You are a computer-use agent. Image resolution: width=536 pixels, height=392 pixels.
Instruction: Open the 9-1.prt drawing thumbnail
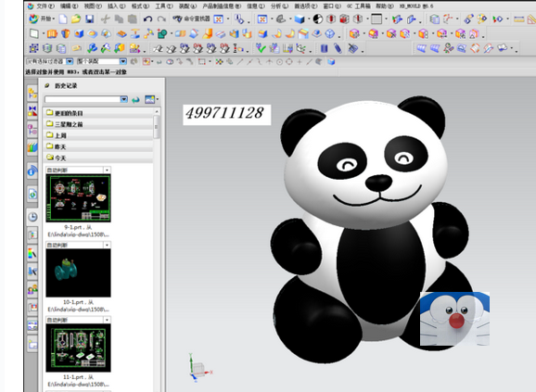(x=78, y=197)
